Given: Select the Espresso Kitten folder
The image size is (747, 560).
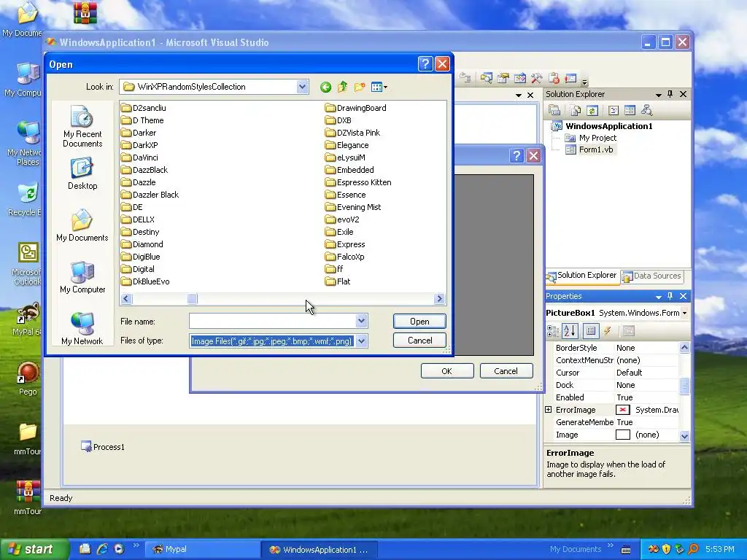Looking at the screenshot, I should [357, 182].
